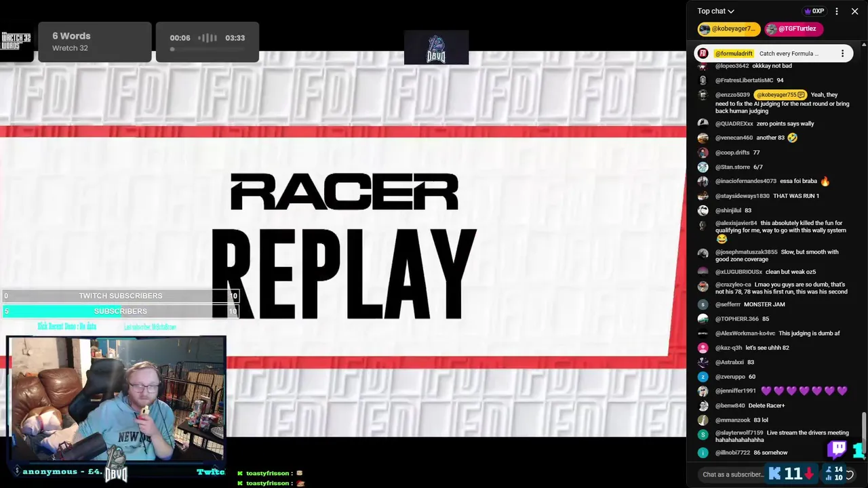This screenshot has height=488, width=868.
Task: Select the @kobeyager7 member chip
Action: click(x=728, y=29)
